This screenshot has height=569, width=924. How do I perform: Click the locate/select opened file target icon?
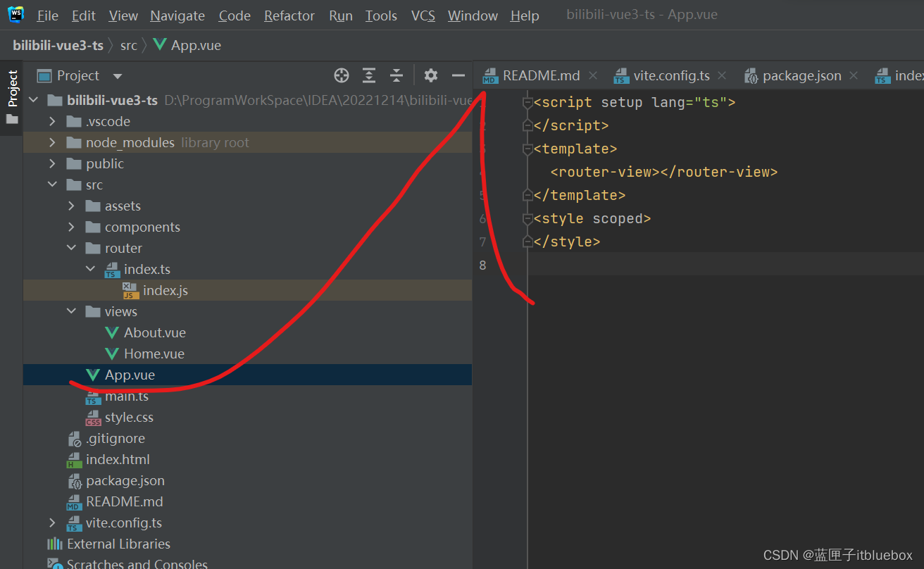342,75
